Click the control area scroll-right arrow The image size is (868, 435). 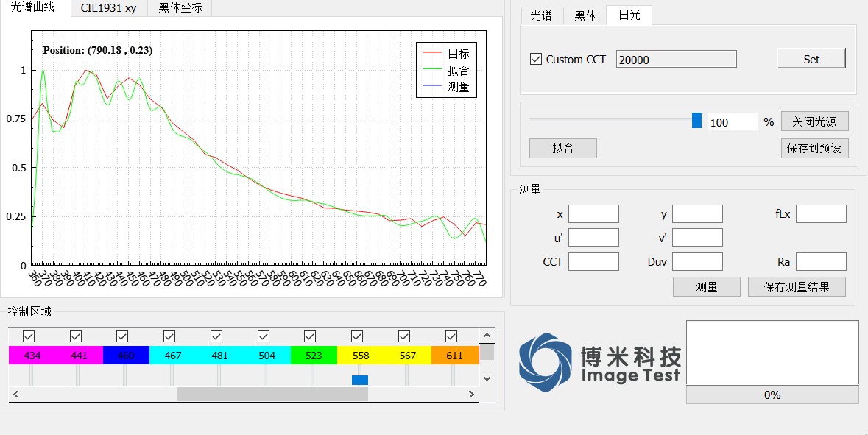click(x=472, y=394)
